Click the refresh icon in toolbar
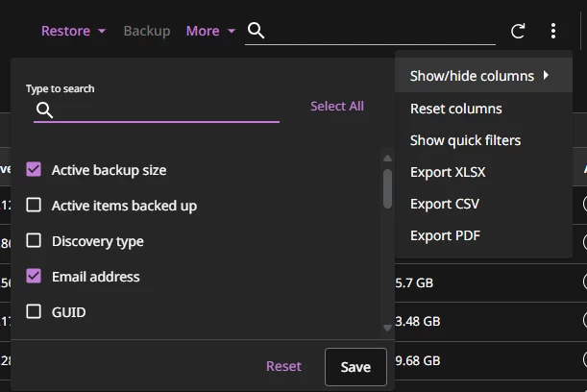This screenshot has width=587, height=392. point(518,31)
